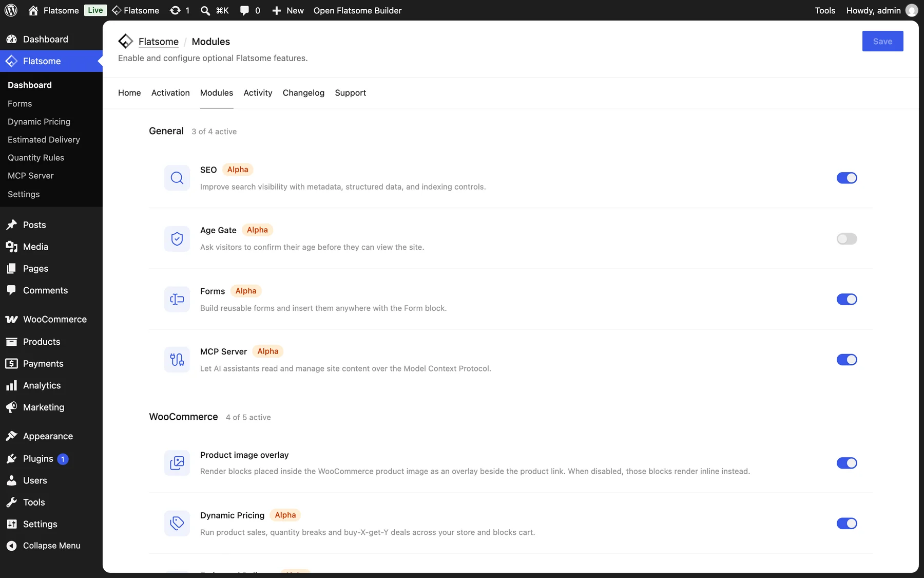Open the Changelog tab
924x578 pixels.
pos(303,93)
